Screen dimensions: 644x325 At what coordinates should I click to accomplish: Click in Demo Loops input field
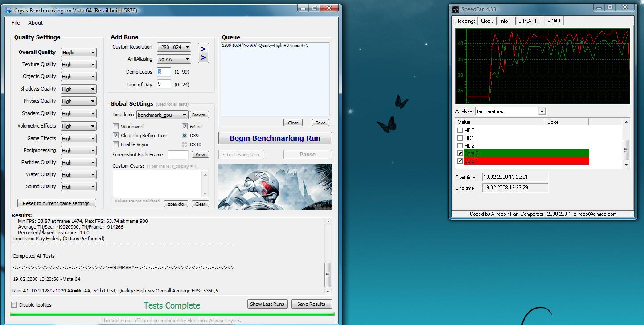click(x=164, y=72)
